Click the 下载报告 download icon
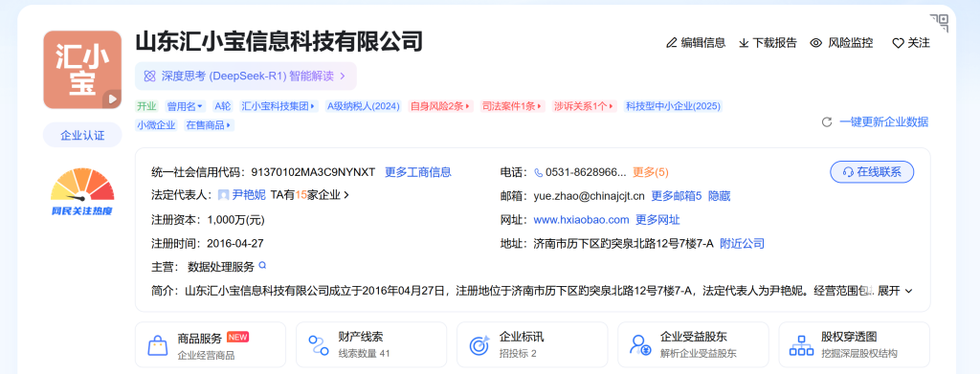980x374 pixels. 744,43
